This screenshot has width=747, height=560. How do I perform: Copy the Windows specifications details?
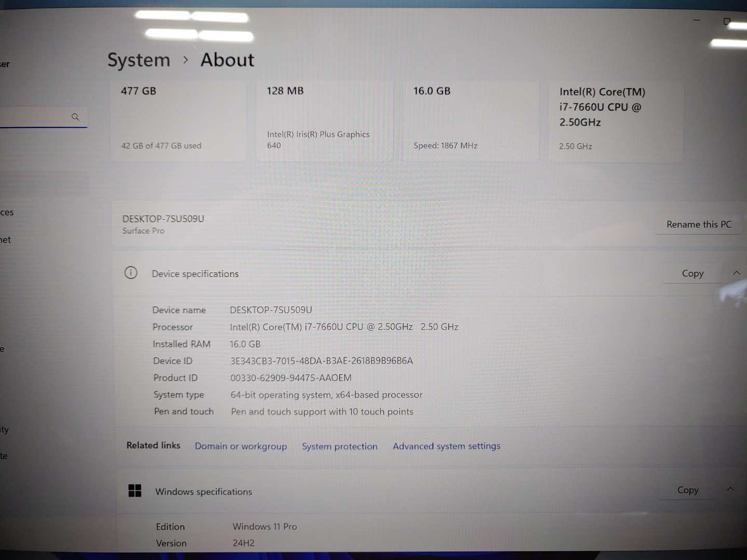[x=687, y=489]
